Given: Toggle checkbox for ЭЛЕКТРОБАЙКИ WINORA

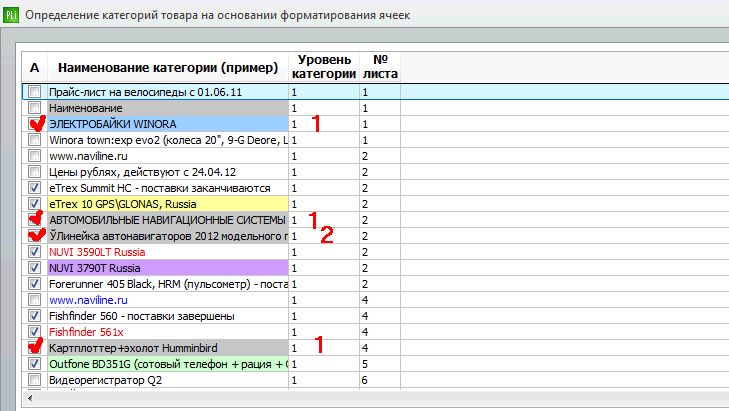Looking at the screenshot, I should [x=34, y=124].
